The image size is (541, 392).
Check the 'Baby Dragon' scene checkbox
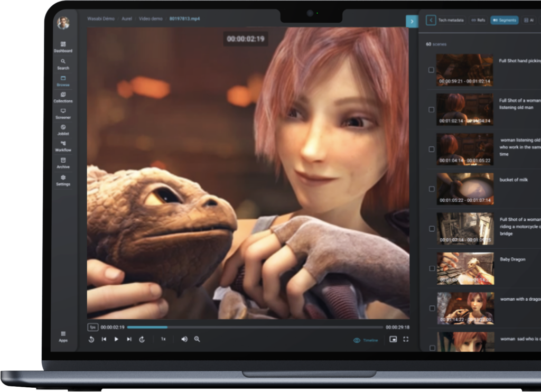pos(432,268)
